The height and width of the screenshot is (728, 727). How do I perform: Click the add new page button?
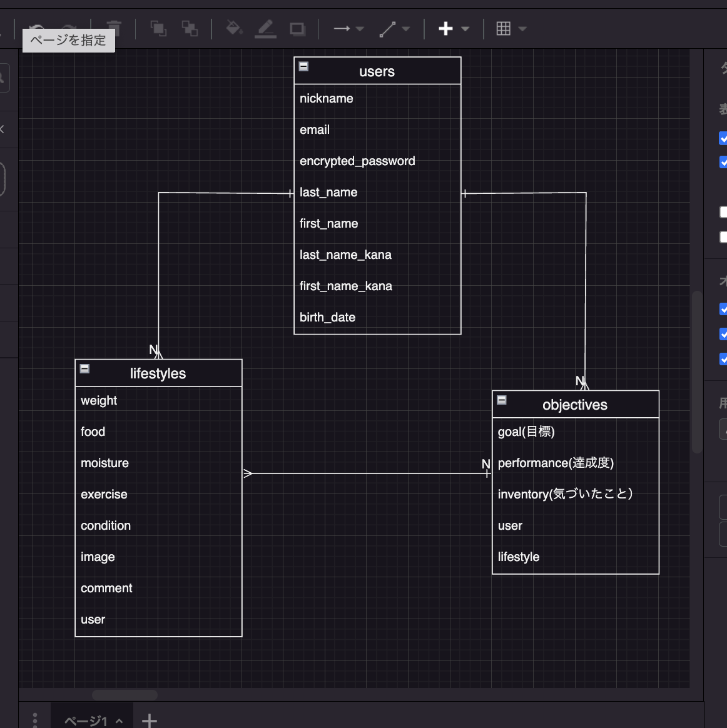point(149,720)
